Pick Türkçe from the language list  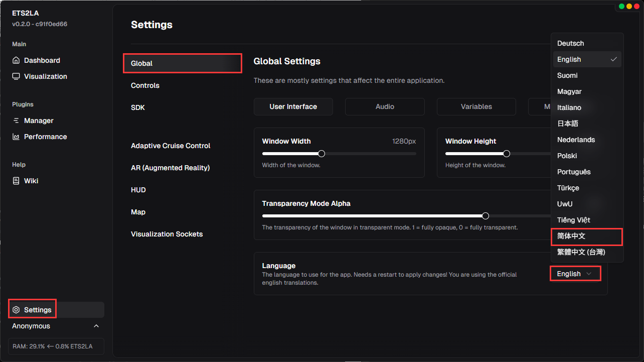tap(587, 188)
